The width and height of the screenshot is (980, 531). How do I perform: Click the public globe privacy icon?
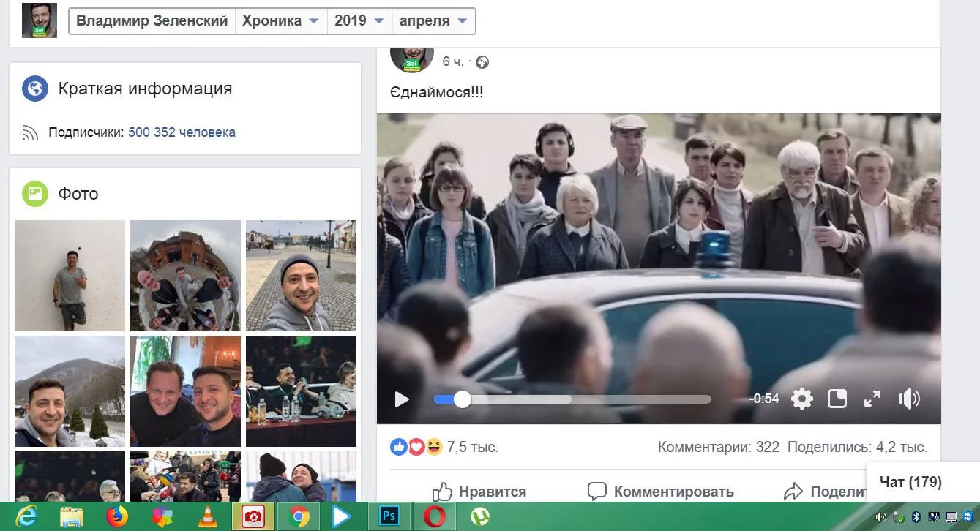click(x=482, y=62)
